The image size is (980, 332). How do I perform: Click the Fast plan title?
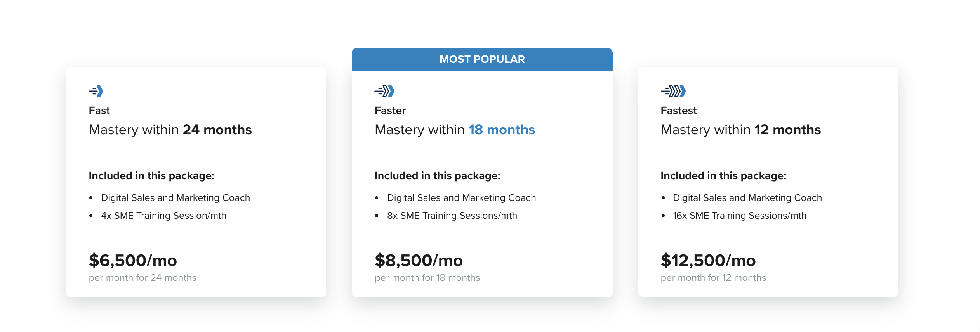click(x=99, y=111)
